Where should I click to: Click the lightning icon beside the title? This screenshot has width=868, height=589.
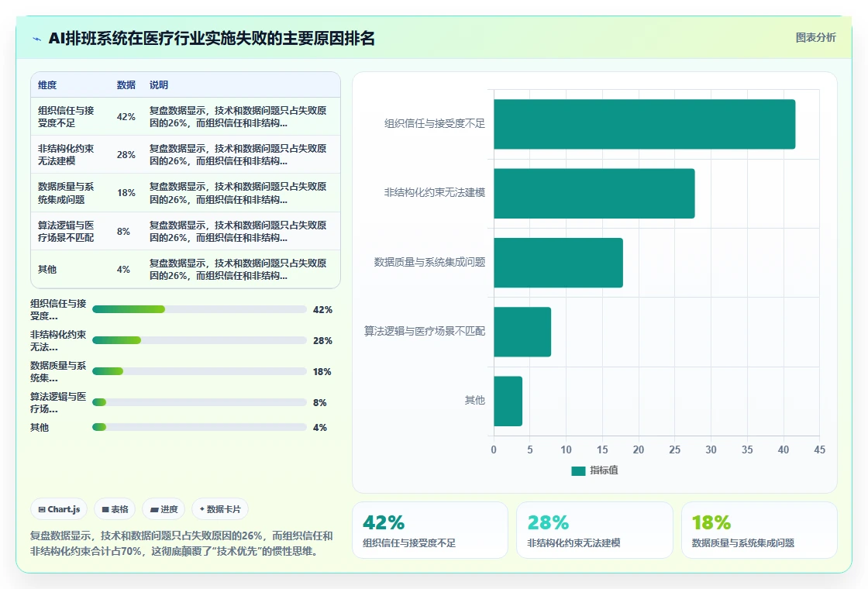pos(37,39)
